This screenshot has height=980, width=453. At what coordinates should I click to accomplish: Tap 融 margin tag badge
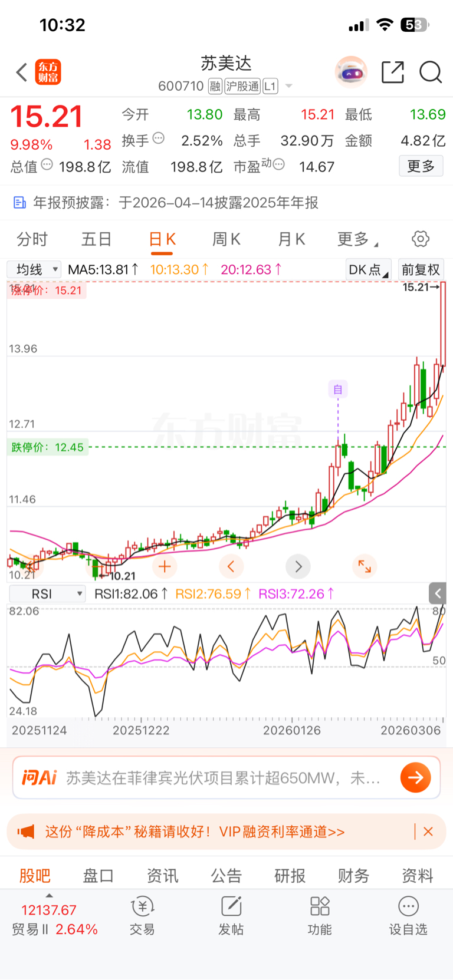215,87
